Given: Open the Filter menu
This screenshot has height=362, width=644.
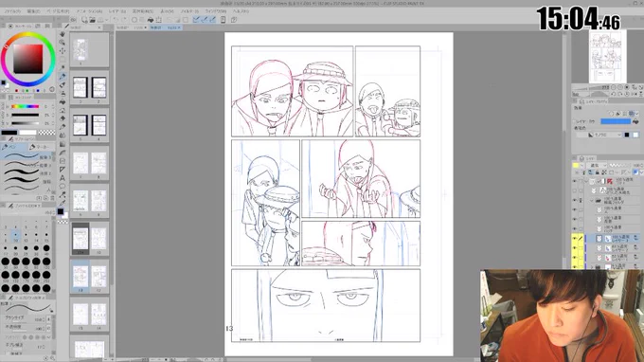Looking at the screenshot, I should click(189, 11).
